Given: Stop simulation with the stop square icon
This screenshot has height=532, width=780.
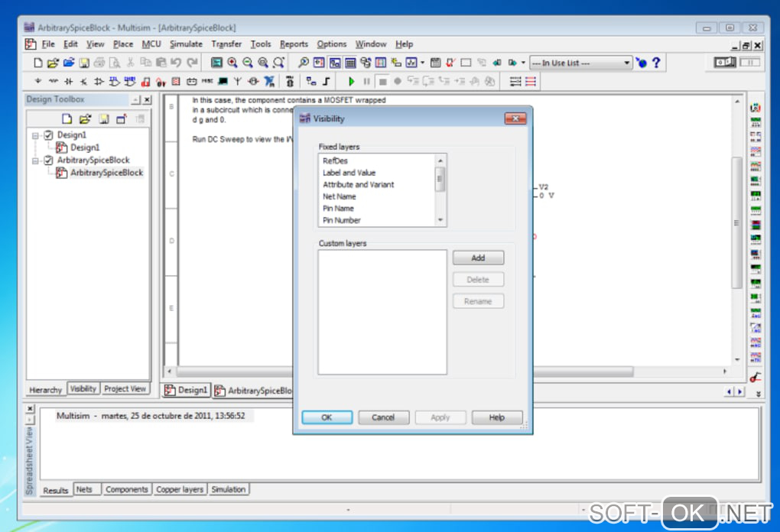Looking at the screenshot, I should 382,81.
